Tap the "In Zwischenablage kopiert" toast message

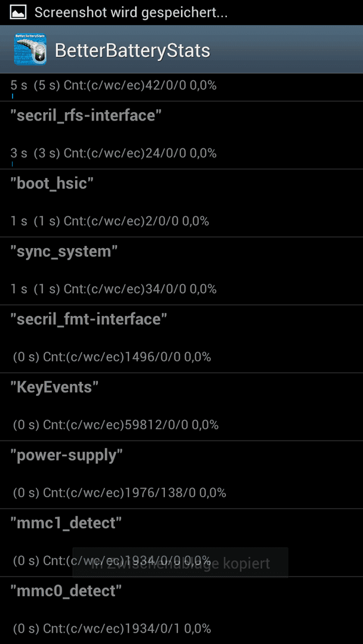coord(180,563)
